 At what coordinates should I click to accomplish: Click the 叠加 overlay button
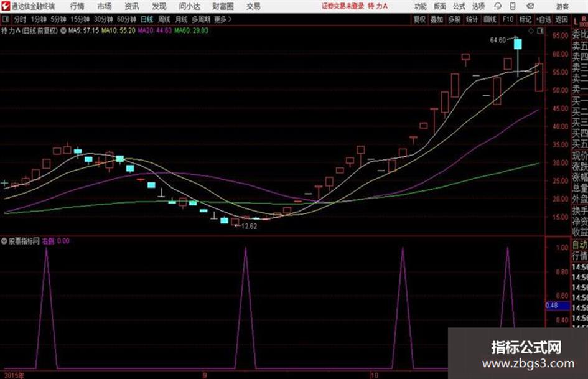[x=437, y=19]
